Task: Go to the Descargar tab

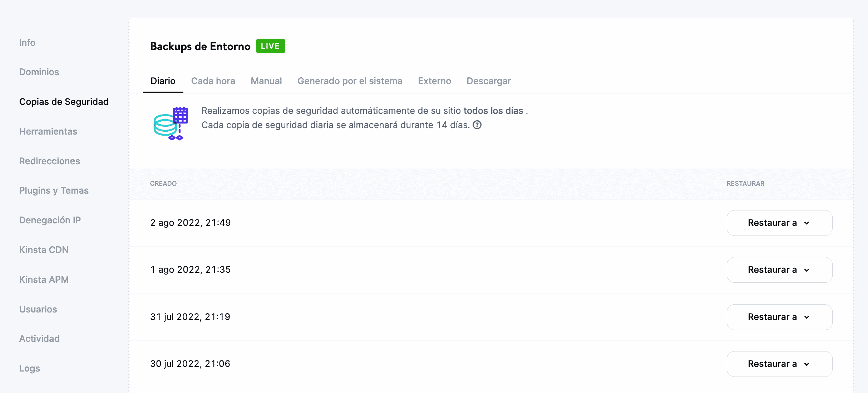Action: 488,81
